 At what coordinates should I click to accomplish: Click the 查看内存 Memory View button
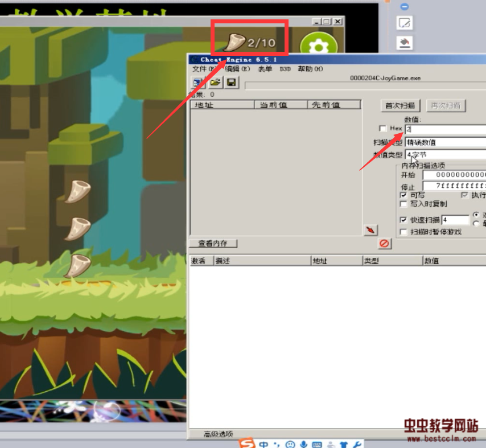click(x=213, y=244)
